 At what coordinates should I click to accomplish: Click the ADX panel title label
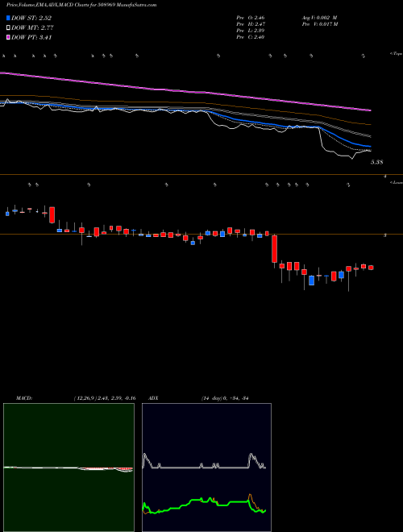(x=153, y=398)
